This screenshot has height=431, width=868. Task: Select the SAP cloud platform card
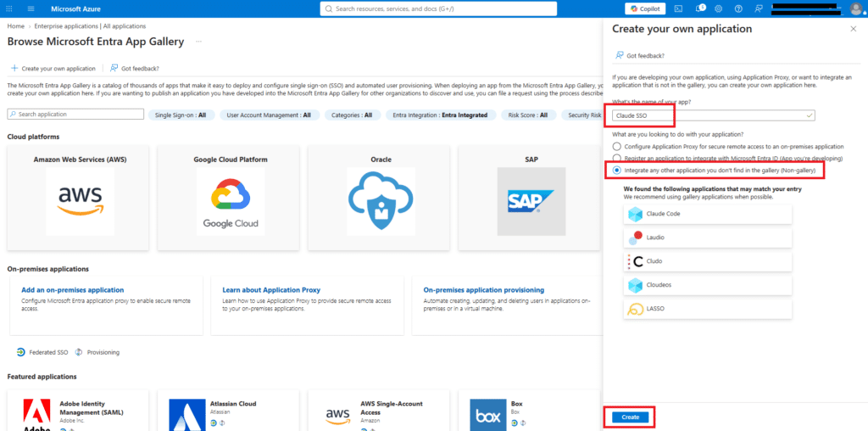[x=529, y=198]
